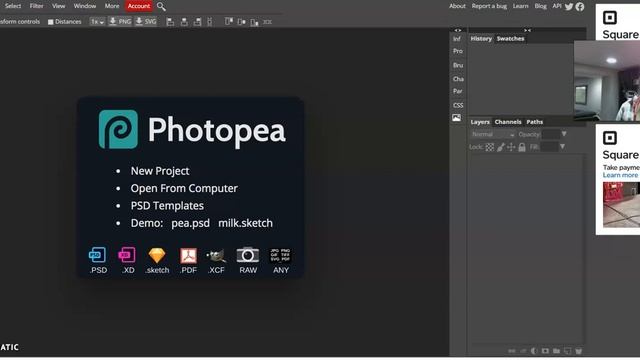
Task: Choose the .PDF format icon
Action: (x=188, y=256)
